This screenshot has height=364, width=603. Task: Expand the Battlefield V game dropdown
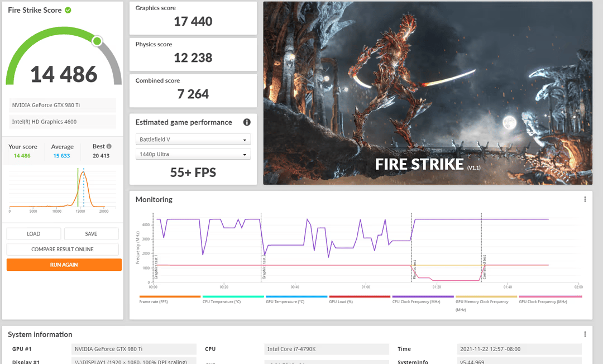pyautogui.click(x=193, y=139)
